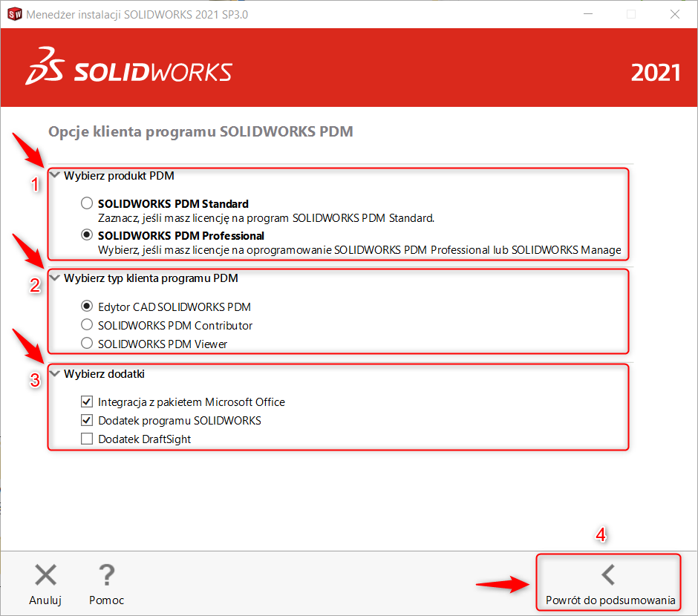698x616 pixels.
Task: Collapse Wybierz typ klienta programu PDM
Action: 55,278
